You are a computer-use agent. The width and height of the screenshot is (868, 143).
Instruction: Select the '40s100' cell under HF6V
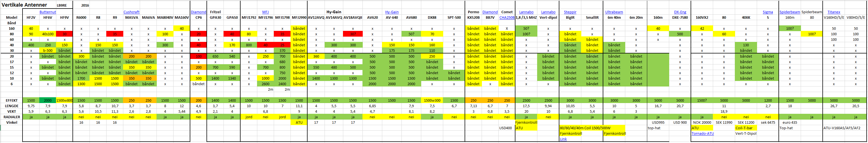(x=48, y=34)
